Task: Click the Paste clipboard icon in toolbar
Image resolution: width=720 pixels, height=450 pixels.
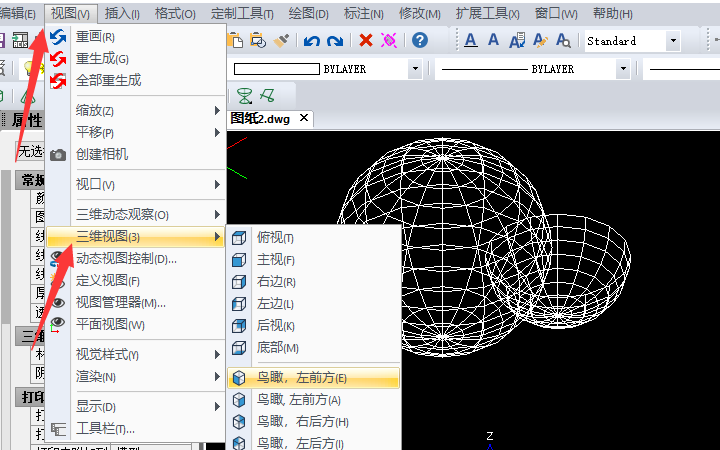Action: (x=235, y=40)
